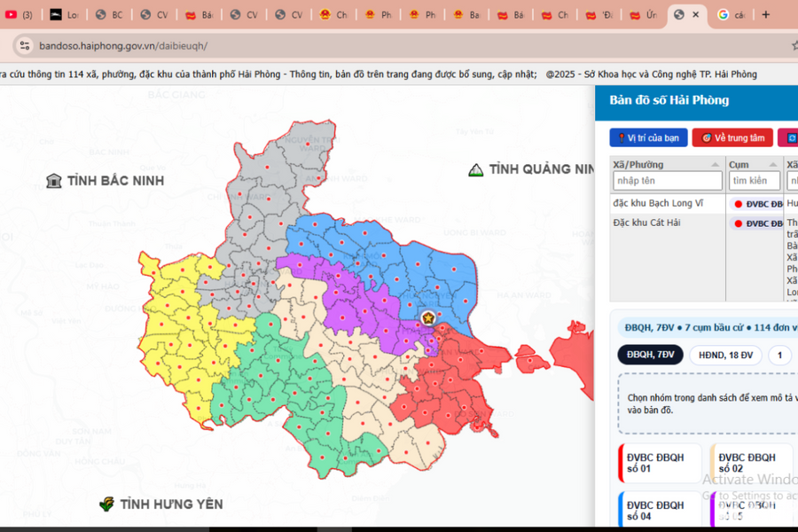Screen dimensions: 798x532
Task: Select the 'ĐBQH, 7ĐV' pill tab
Action: tap(651, 355)
